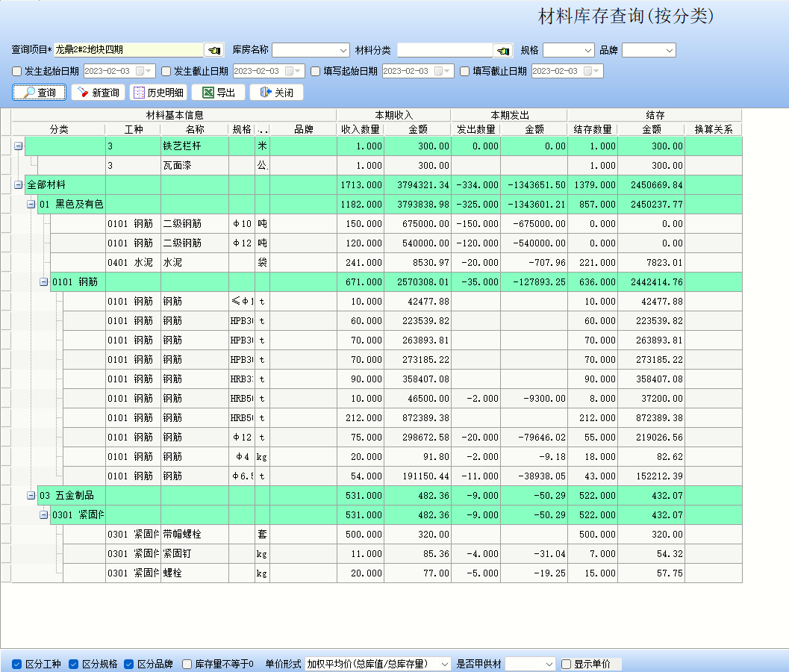Click the 新查询 new query button

coord(98,93)
